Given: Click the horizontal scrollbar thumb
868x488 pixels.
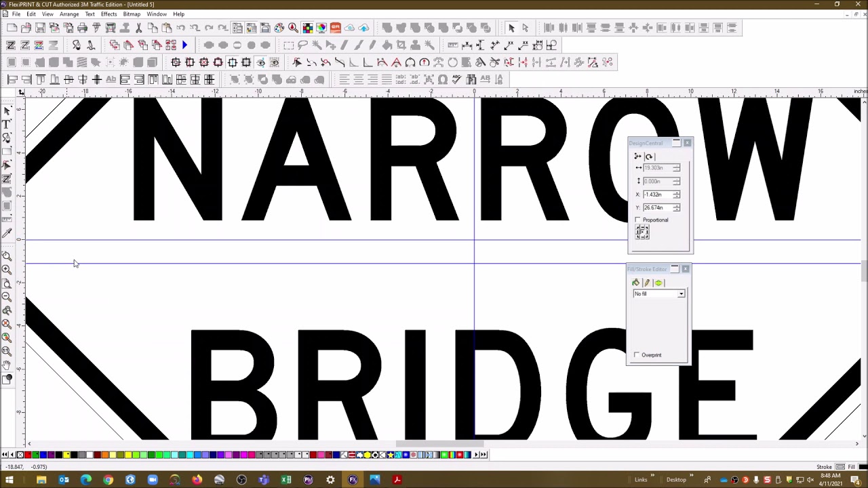Looking at the screenshot, I should point(441,445).
